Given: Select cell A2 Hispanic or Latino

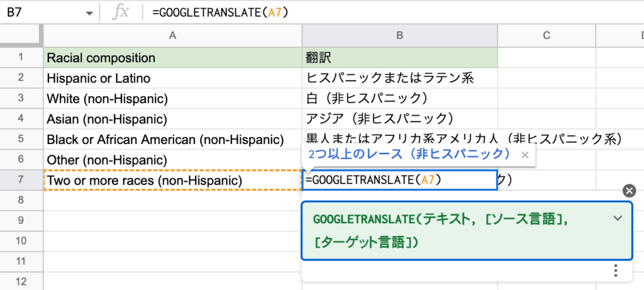Looking at the screenshot, I should 172,79.
